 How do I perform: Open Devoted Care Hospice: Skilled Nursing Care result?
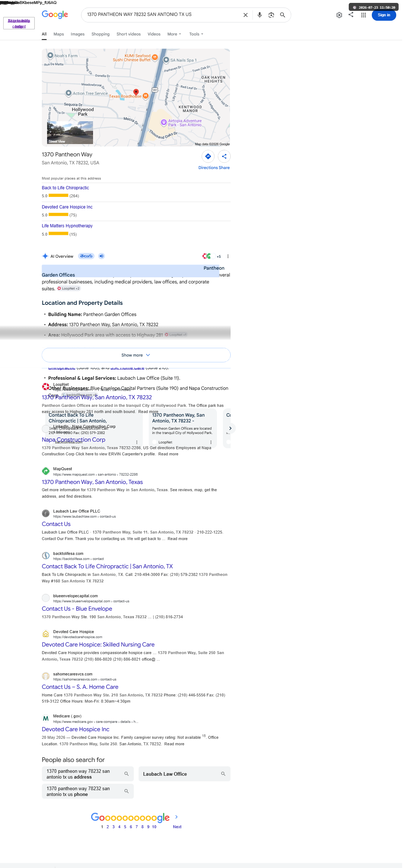click(98, 645)
